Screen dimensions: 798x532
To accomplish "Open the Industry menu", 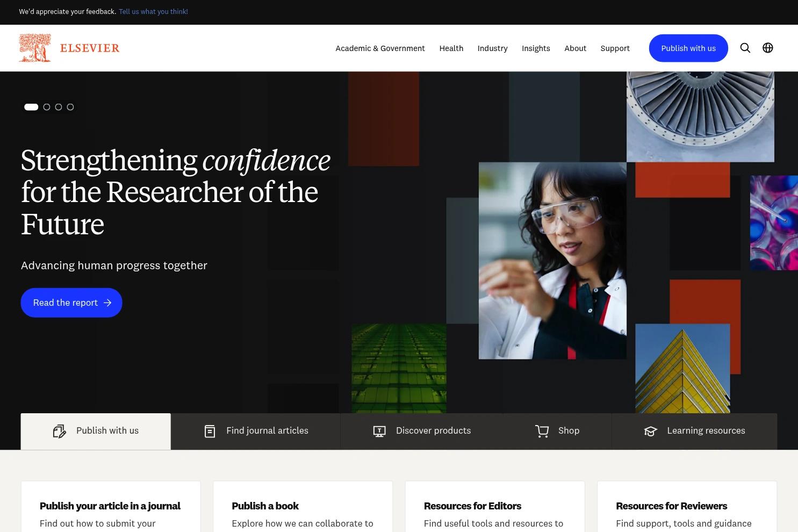I will point(492,48).
